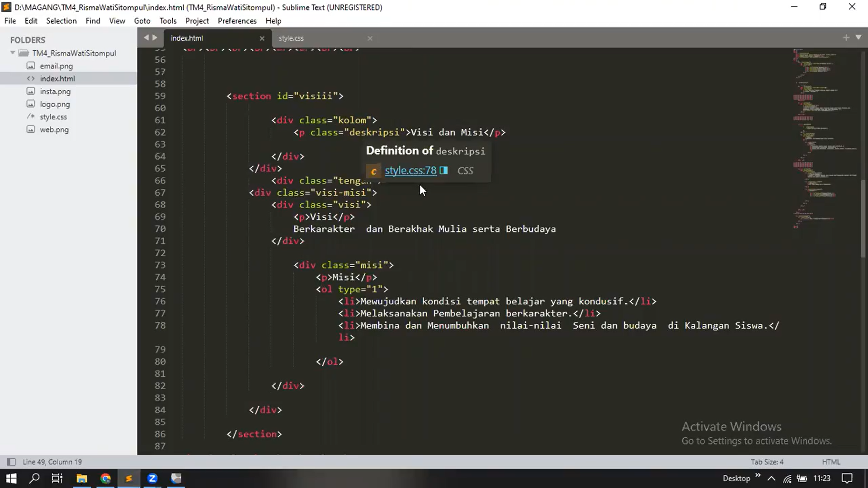Change HTML syntax in status bar
Viewport: 868px width, 488px height.
(830, 462)
